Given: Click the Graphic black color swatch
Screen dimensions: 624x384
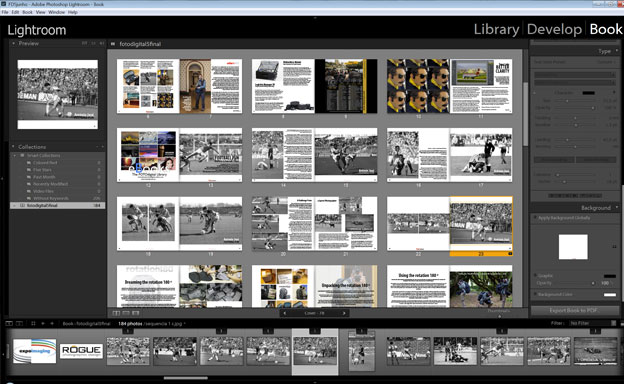Looking at the screenshot, I should [x=610, y=276].
